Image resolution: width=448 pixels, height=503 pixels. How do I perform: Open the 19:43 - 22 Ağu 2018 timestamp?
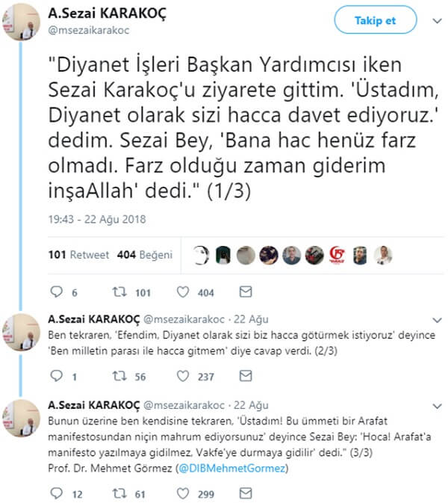(97, 220)
